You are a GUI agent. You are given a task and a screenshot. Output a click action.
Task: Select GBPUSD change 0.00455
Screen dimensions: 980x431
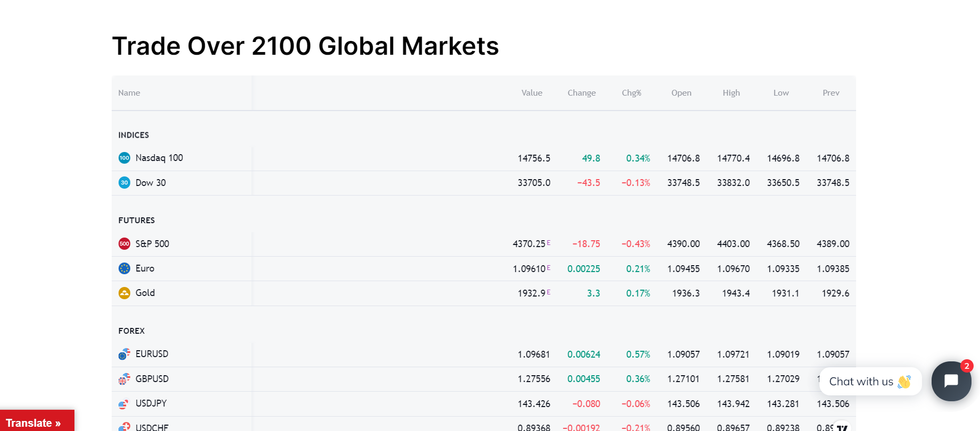[x=584, y=379]
